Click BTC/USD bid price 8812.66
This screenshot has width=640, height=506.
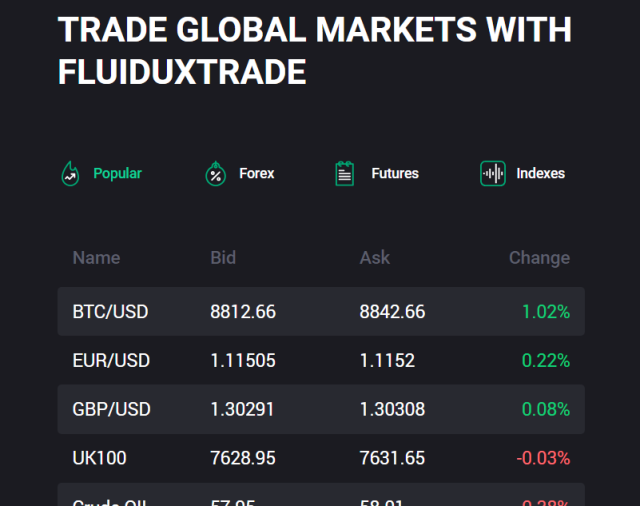click(x=243, y=312)
